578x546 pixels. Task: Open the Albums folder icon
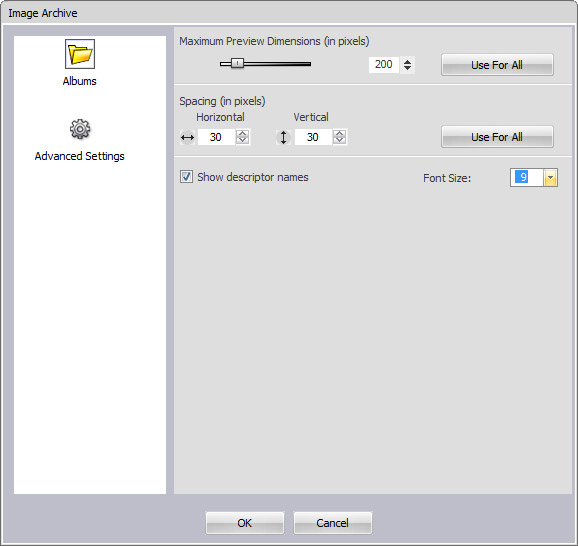[x=80, y=54]
